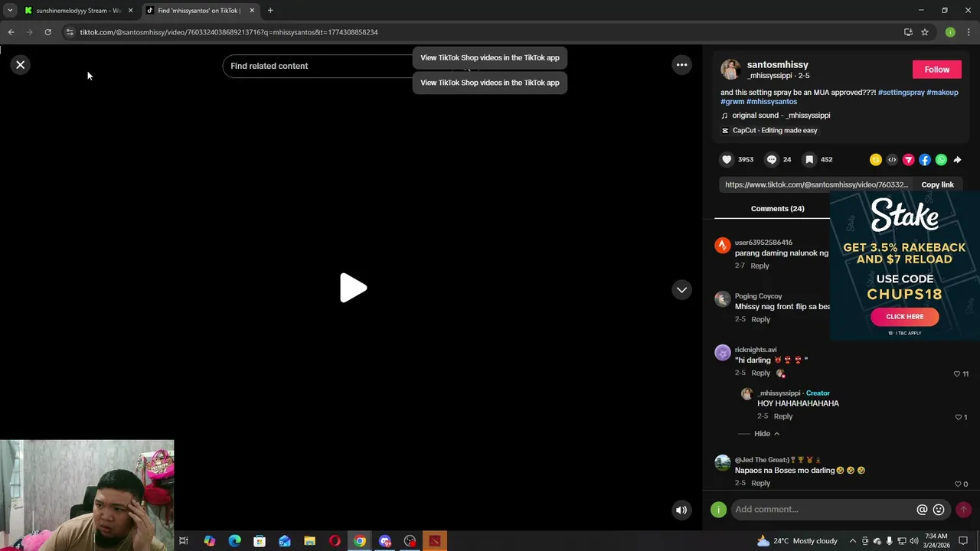Like the creator's HOY HAHAHA reply
980x551 pixels.
958,417
